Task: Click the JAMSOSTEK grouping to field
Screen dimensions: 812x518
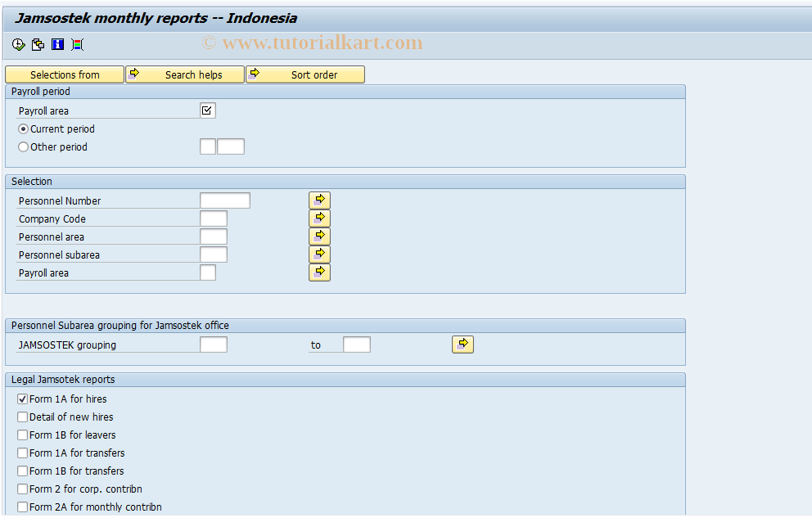Action: [357, 345]
